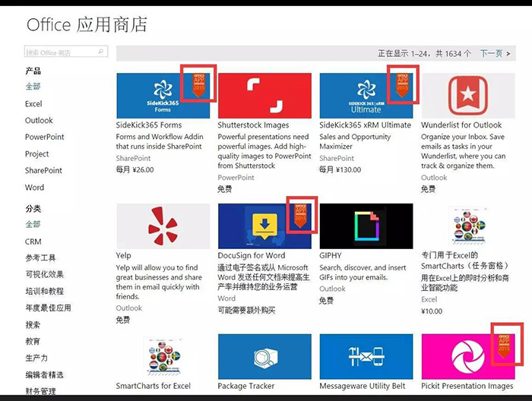532x401 pixels.
Task: Click the Messageware Utility Belt icon
Action: [x=366, y=357]
